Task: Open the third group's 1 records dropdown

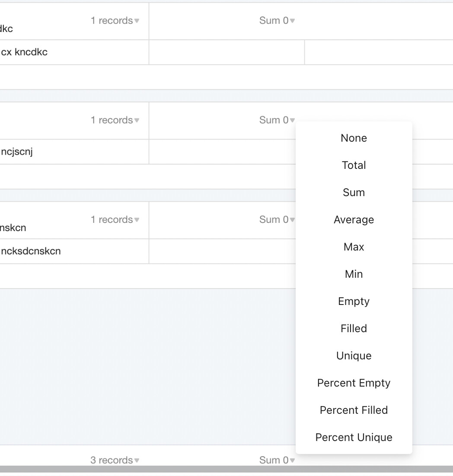Action: [x=115, y=219]
